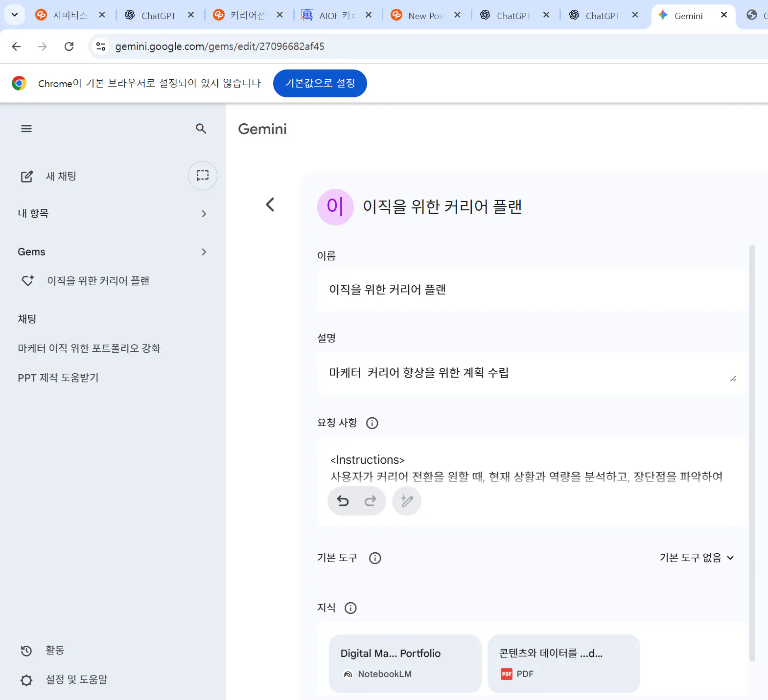768x700 pixels.
Task: Reload the page with the refresh icon
Action: pyautogui.click(x=69, y=46)
